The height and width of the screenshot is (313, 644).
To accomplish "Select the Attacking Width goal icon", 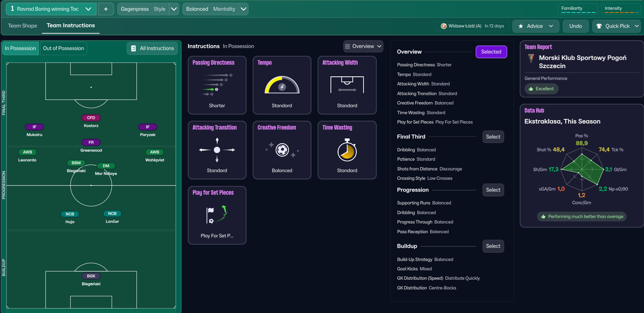I will point(347,85).
